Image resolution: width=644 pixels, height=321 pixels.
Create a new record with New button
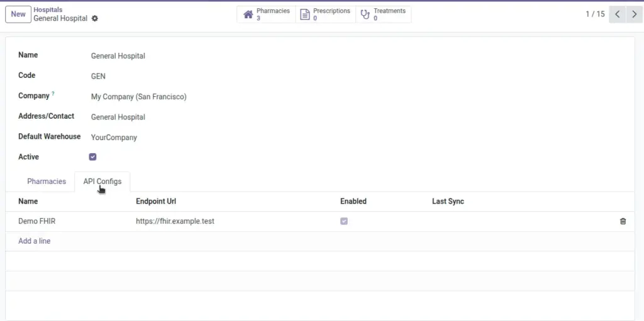coord(18,14)
